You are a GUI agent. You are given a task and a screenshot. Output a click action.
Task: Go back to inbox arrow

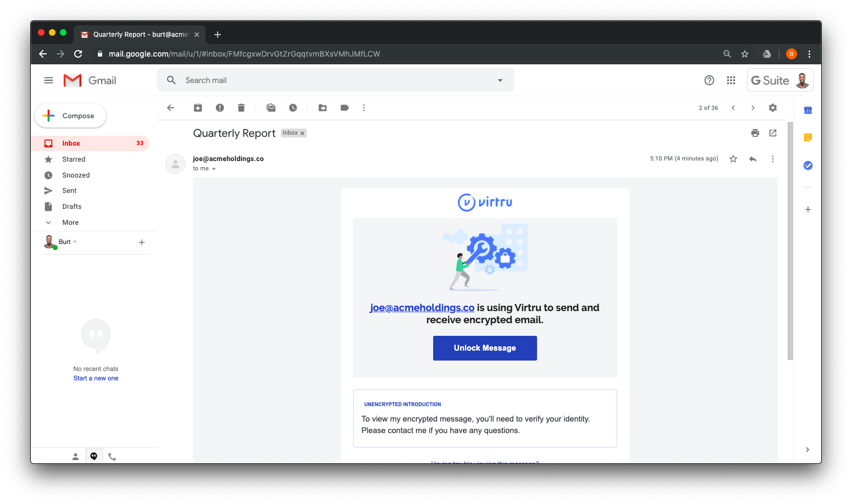[x=170, y=108]
